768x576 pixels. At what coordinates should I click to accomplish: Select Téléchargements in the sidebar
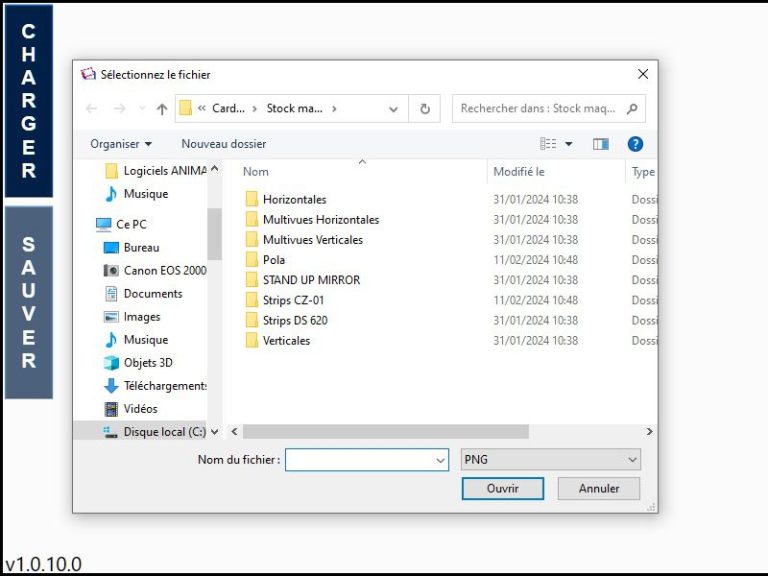164,386
